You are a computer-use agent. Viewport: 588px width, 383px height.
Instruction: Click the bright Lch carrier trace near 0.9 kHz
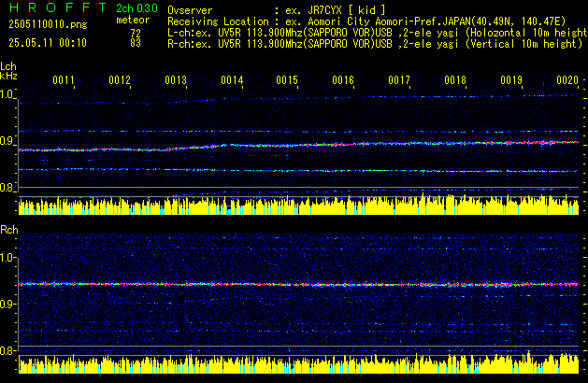pos(298,146)
